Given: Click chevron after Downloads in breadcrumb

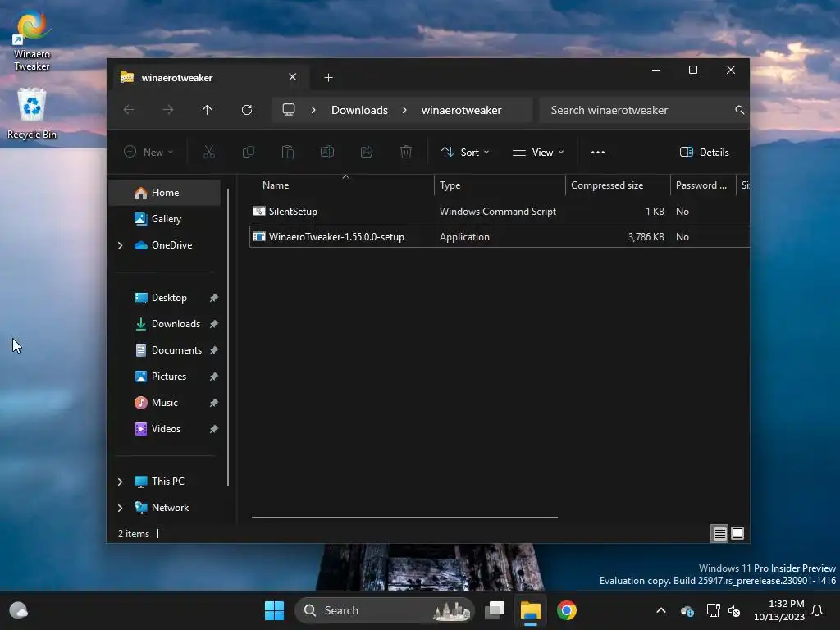Looking at the screenshot, I should click(404, 110).
